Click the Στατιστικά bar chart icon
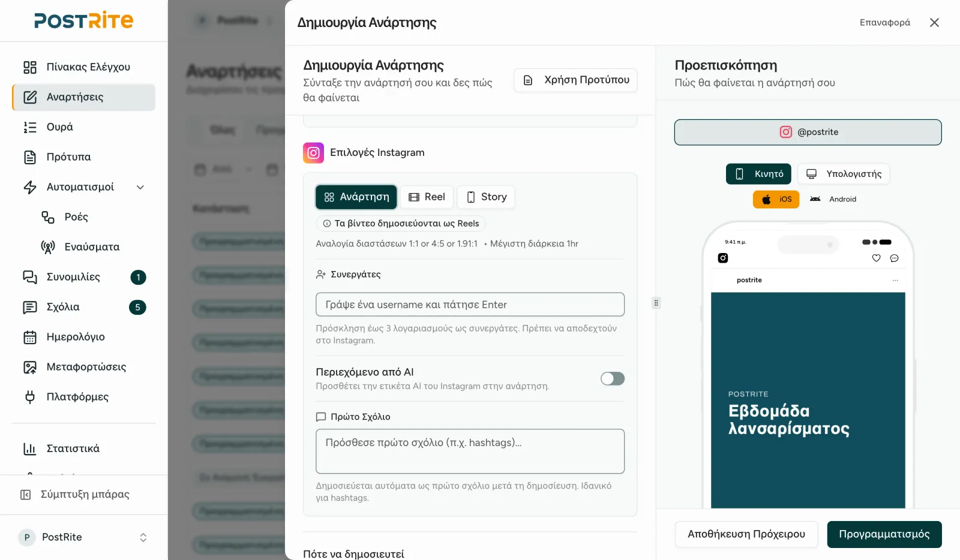 (x=30, y=448)
